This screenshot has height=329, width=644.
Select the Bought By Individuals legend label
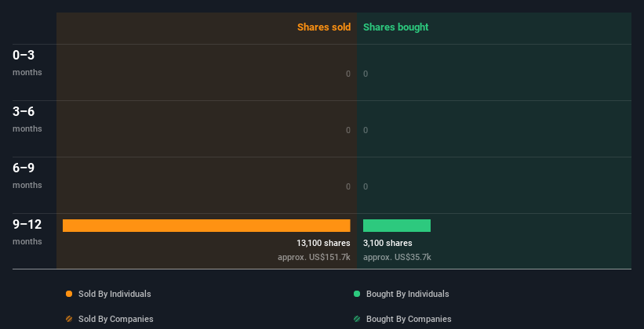coord(407,294)
